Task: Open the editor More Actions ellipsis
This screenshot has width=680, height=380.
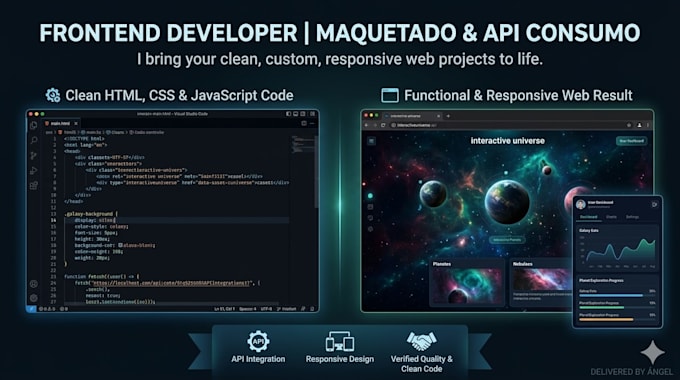Action: tap(312, 124)
